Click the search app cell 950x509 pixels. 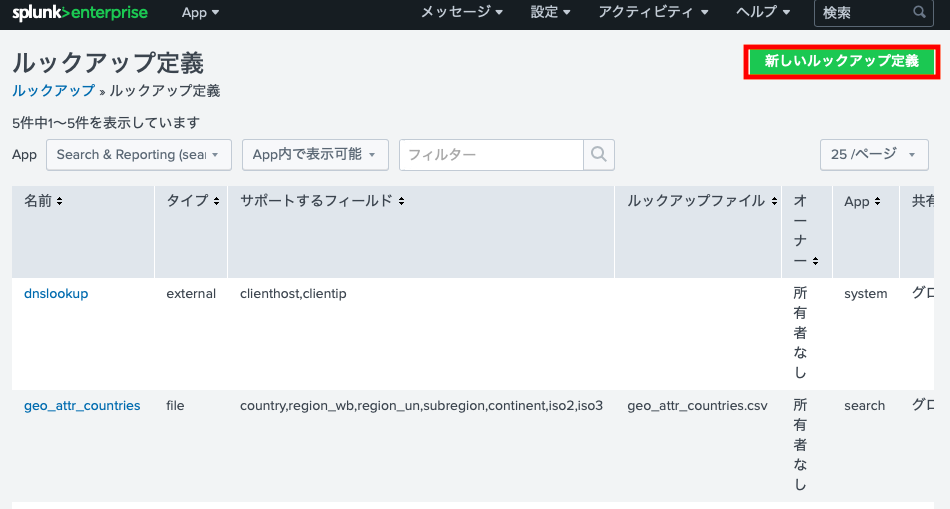pos(865,405)
